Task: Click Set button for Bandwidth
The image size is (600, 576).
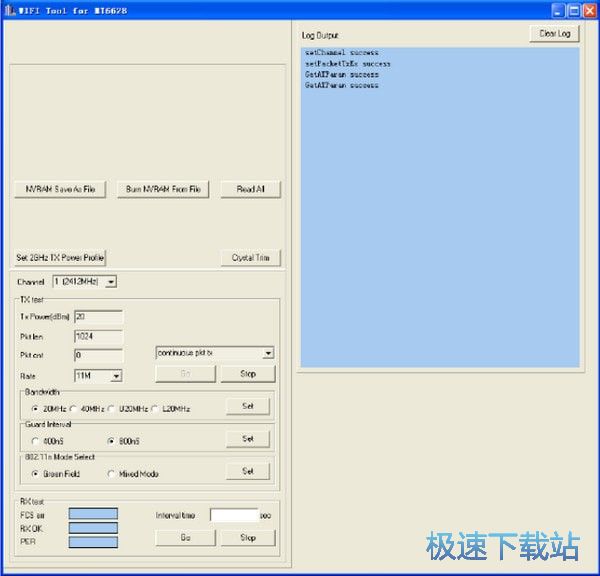Action: click(248, 406)
